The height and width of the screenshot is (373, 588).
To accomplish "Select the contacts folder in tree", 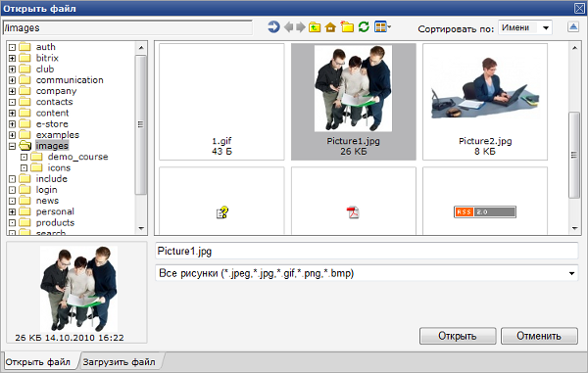I will (x=54, y=102).
